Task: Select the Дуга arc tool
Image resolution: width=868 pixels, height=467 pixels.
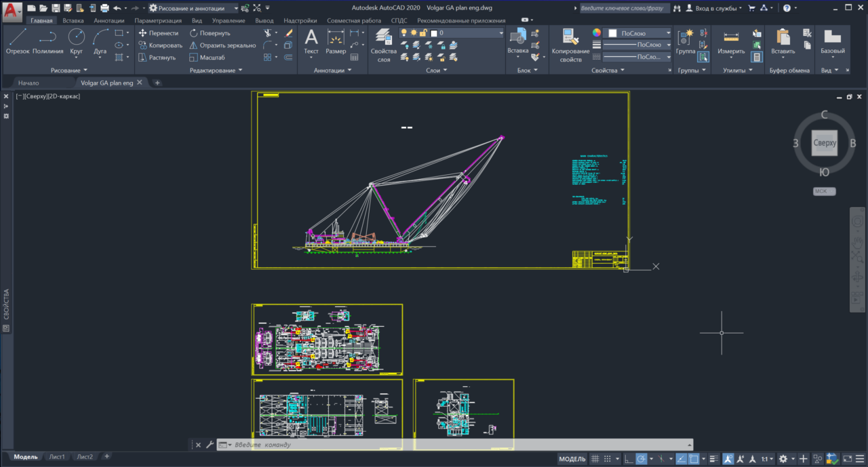Action: point(100,42)
